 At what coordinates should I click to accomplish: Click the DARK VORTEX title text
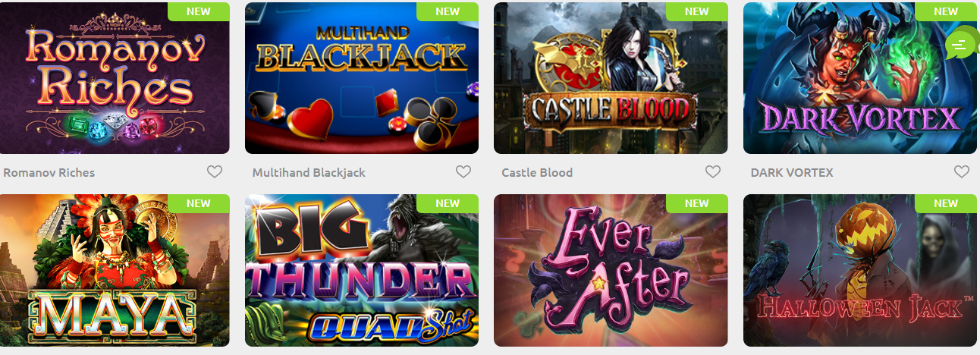click(792, 173)
